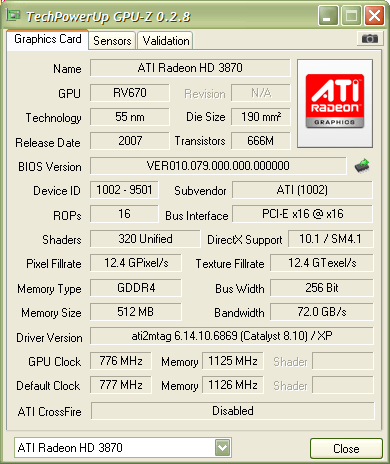This screenshot has height=464, width=390.
Task: Click the TechPowerUp GPU-Z 0.2.8 title text
Action: pyautogui.click(x=108, y=16)
